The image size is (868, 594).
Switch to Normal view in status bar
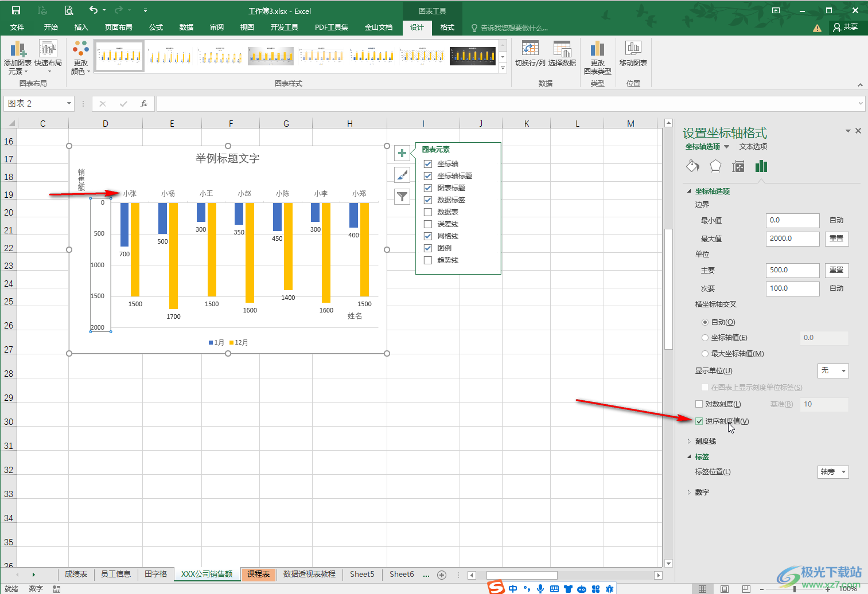(x=702, y=589)
